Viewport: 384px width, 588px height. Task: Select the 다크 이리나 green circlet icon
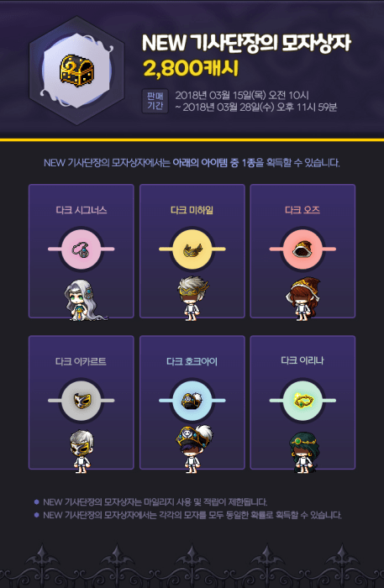coord(302,401)
